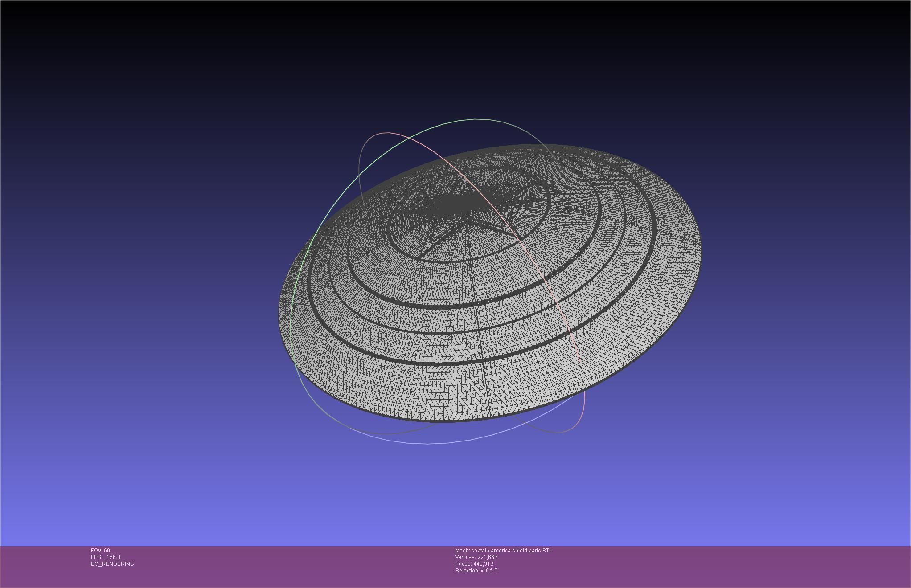
Task: Click the blue trackball rotation circle
Action: coord(428,443)
